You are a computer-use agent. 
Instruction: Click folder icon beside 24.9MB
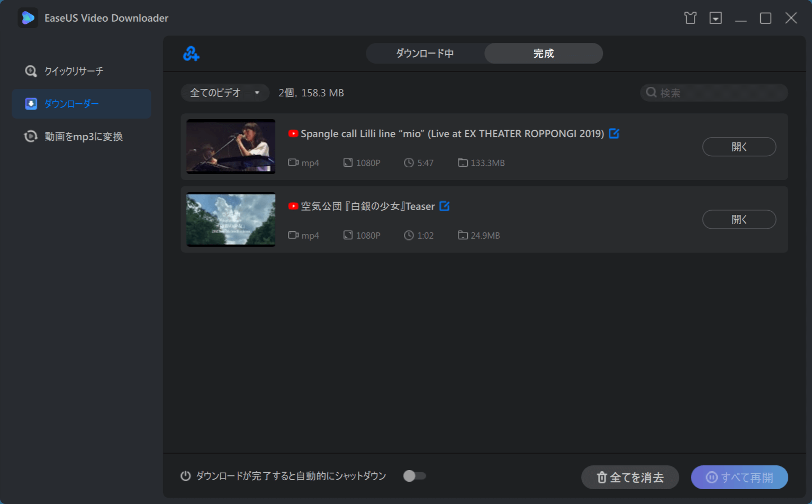(463, 235)
